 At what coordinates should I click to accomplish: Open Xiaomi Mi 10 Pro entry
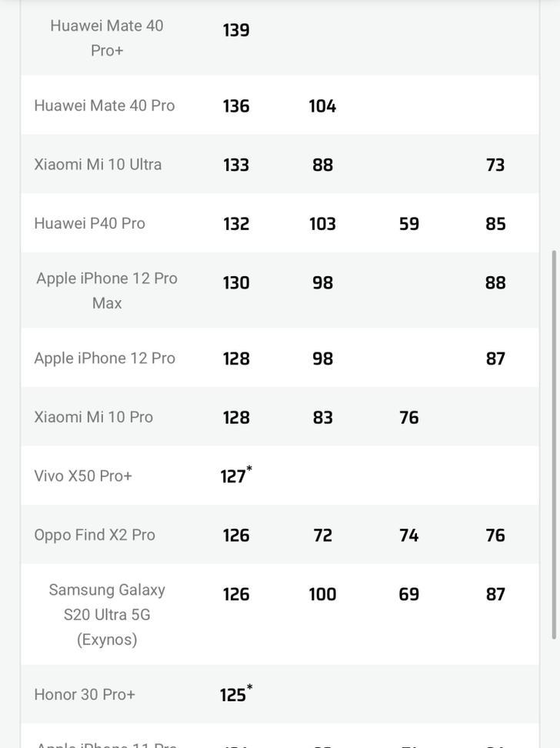click(x=94, y=417)
